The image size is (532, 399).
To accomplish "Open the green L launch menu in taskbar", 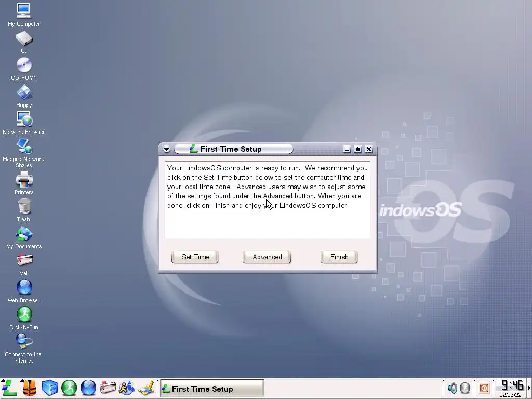I will coord(9,388).
